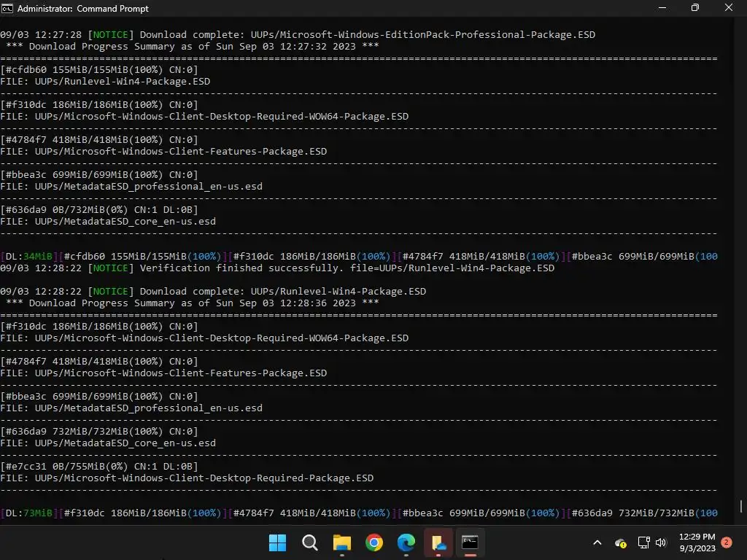Screen dimensions: 747x560
Task: Click "[#636da9 0B/732MiB(0%) CN:1 DL:0B]" line
Action: (99, 209)
